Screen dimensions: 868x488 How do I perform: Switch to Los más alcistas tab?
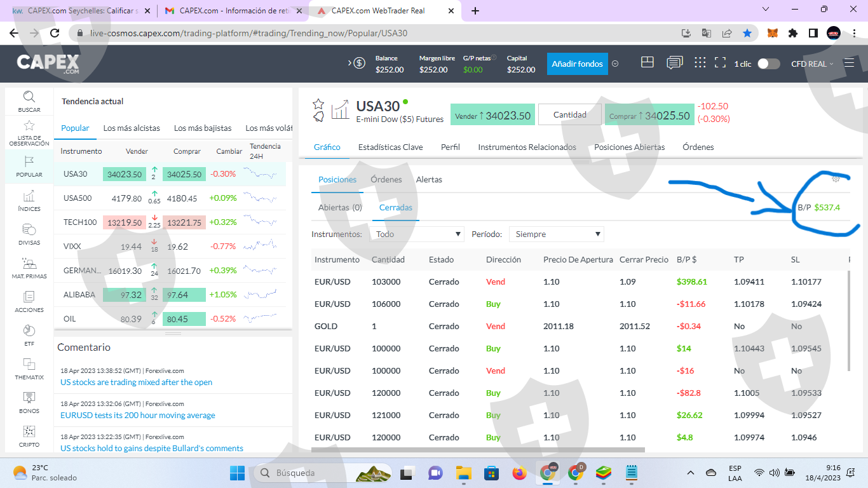click(132, 128)
